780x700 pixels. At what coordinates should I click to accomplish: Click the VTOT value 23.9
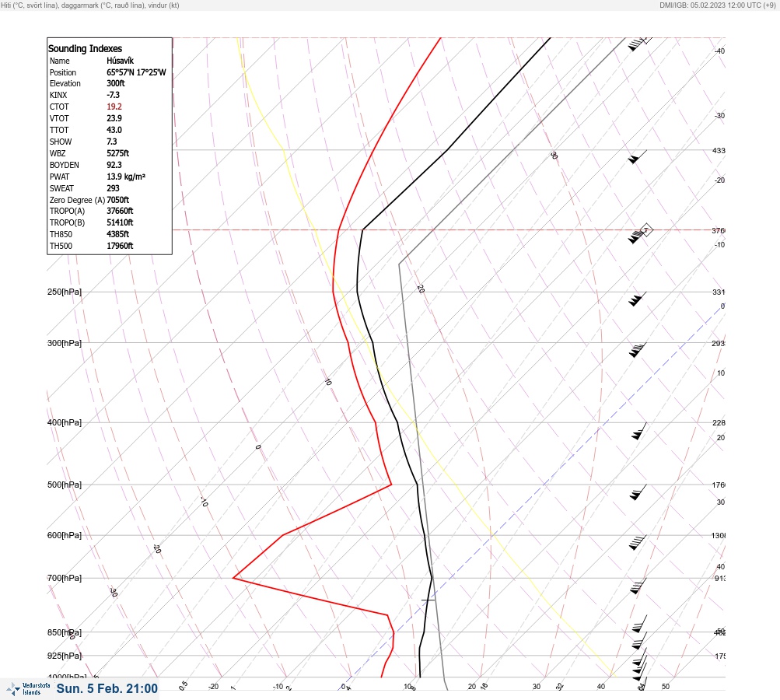click(114, 118)
